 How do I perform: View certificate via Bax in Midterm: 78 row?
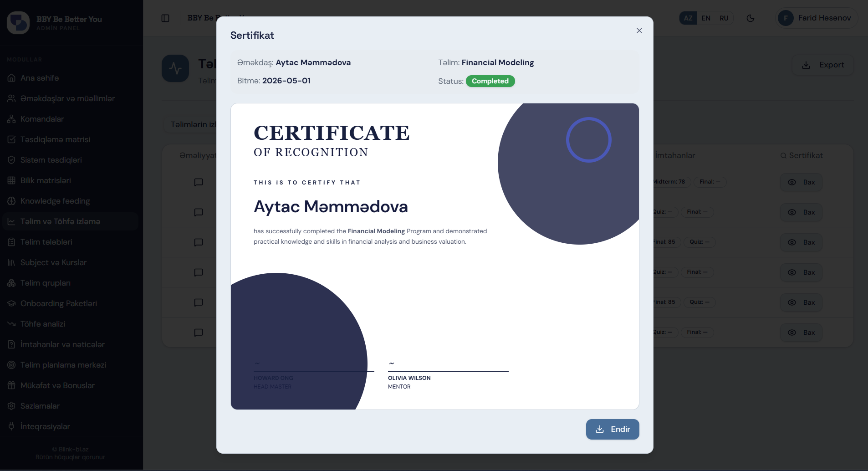(801, 182)
